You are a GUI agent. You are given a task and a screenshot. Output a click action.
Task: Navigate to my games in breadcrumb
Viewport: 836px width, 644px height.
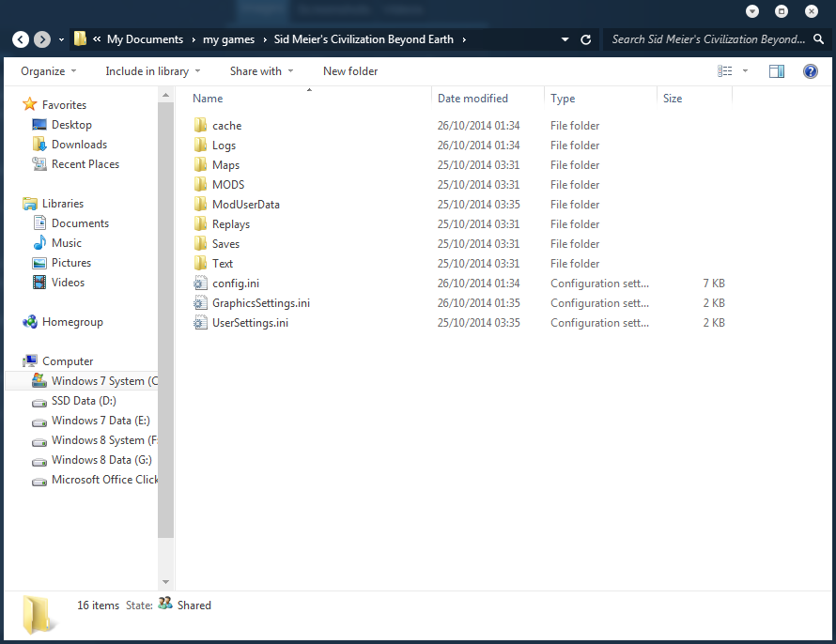[228, 39]
